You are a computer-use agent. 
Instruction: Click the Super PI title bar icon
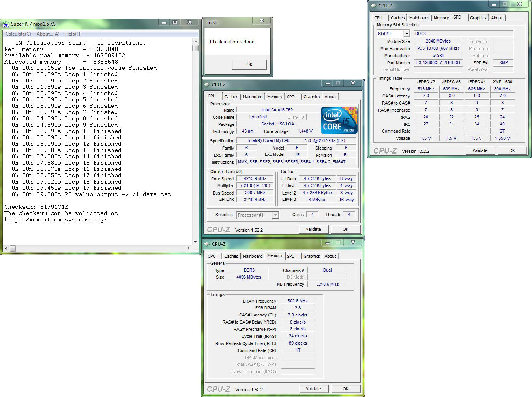tap(6, 24)
